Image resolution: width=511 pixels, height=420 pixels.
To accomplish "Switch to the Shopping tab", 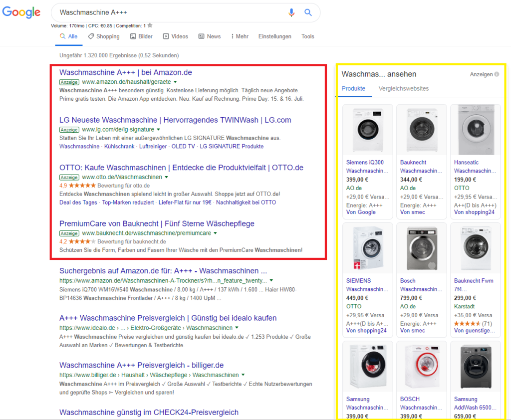I will pyautogui.click(x=104, y=36).
